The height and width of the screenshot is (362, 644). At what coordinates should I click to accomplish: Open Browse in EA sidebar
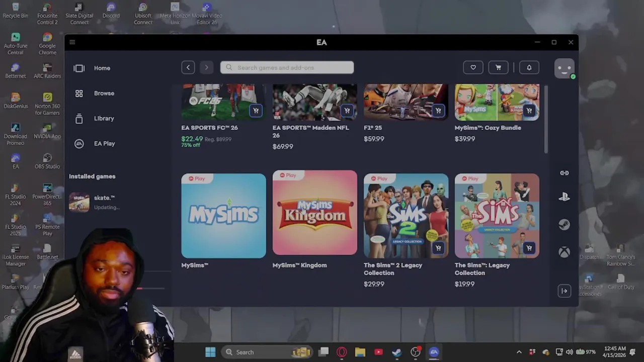click(x=104, y=93)
